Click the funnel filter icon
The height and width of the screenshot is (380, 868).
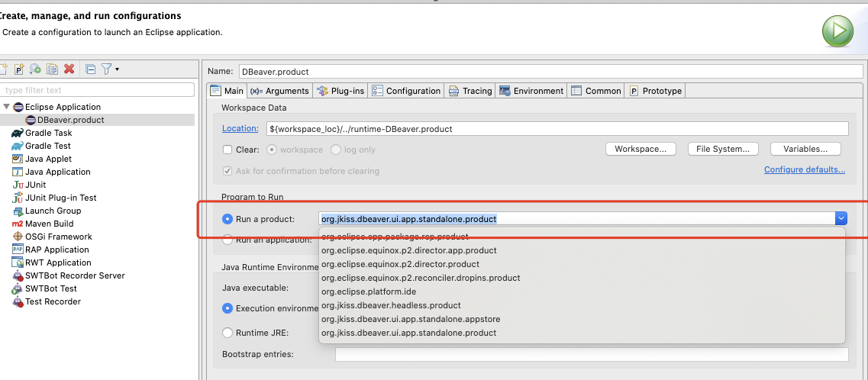tap(107, 69)
